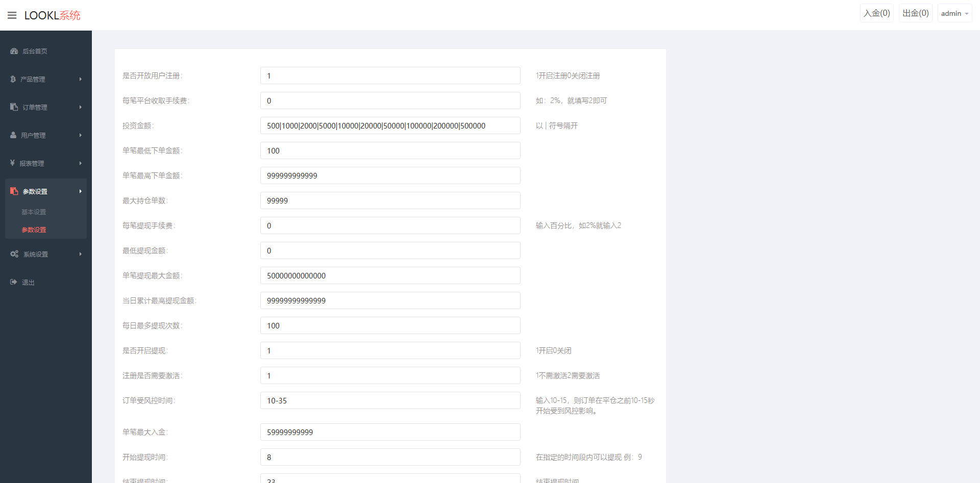Image resolution: width=980 pixels, height=483 pixels.
Task: Focus the 是否开放用户注册 input
Action: (x=390, y=75)
